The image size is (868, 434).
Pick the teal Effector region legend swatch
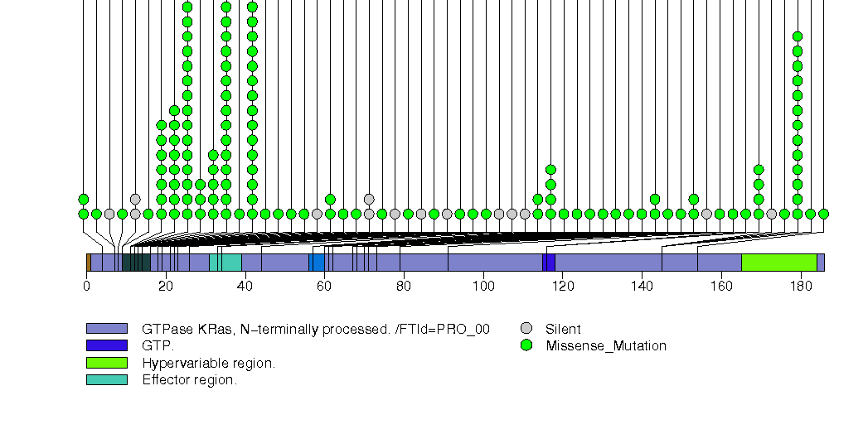coord(107,379)
